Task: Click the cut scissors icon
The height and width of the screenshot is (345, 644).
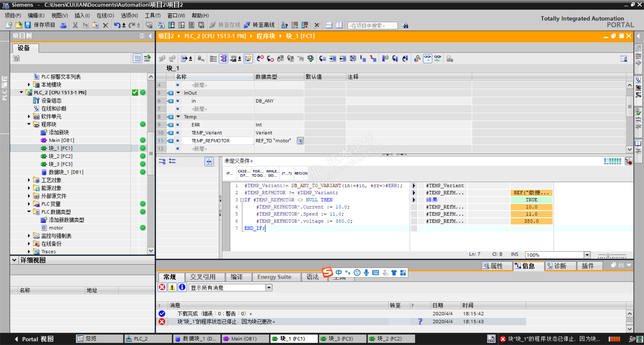Action: tap(75, 25)
